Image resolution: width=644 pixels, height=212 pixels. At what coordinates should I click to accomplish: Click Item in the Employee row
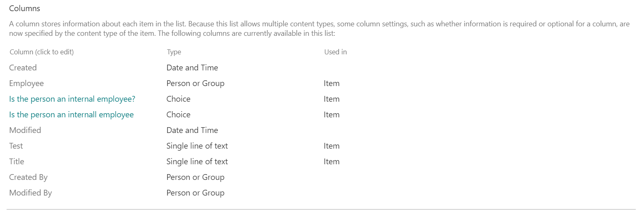pos(332,83)
